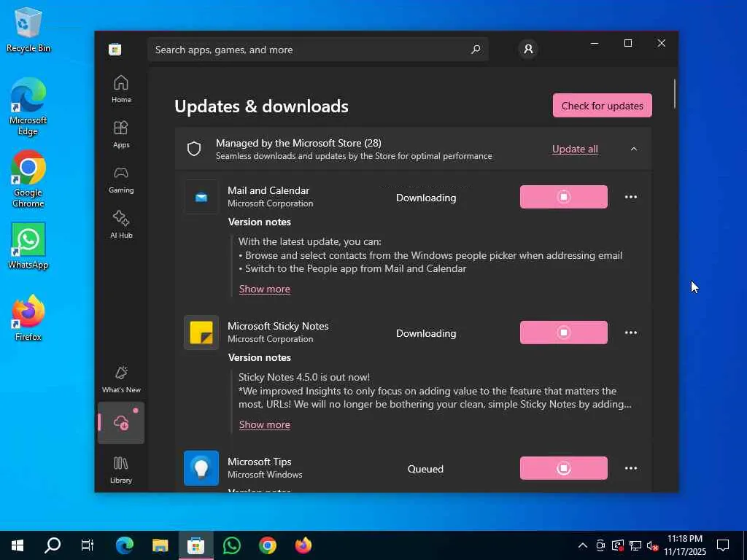The width and height of the screenshot is (747, 560).
Task: Click the Downloading status of Mail and Calendar
Action: tap(426, 198)
